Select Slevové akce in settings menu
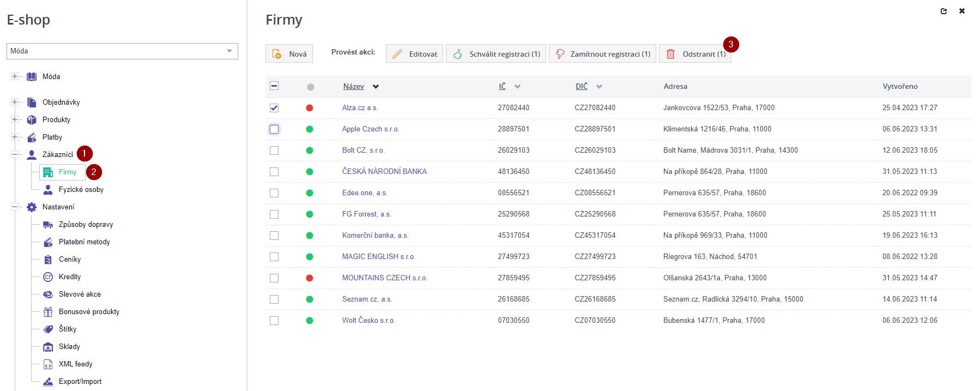This screenshot has width=980, height=391. tap(80, 294)
